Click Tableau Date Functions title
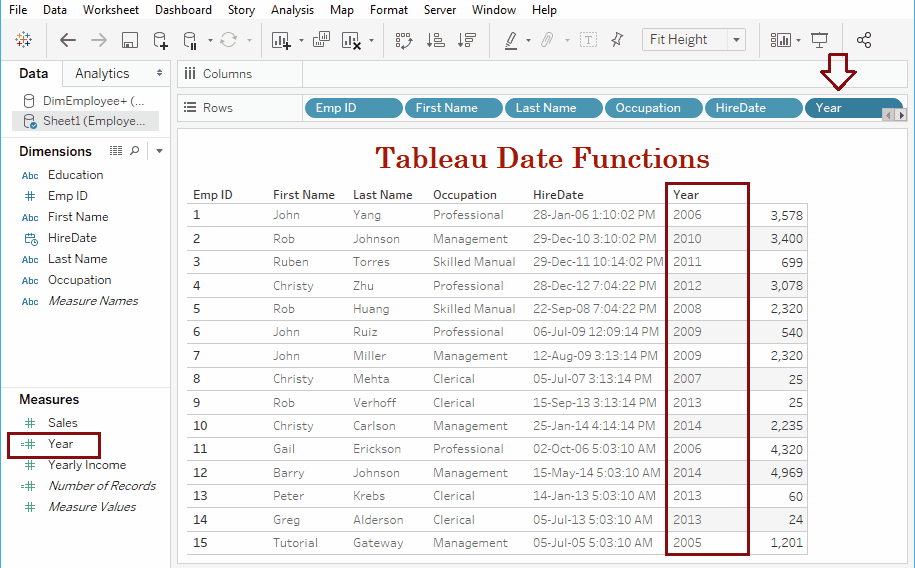 click(542, 158)
